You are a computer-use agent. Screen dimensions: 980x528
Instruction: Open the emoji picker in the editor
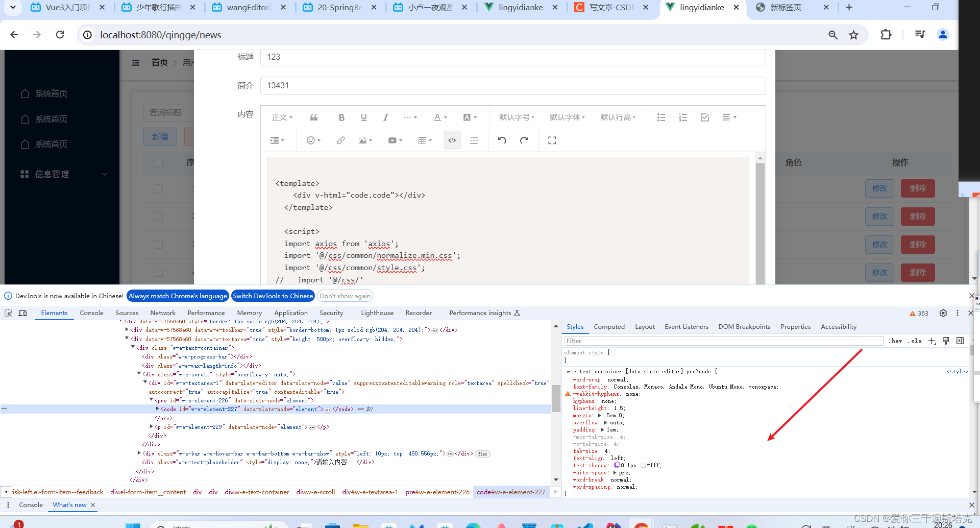tap(310, 140)
